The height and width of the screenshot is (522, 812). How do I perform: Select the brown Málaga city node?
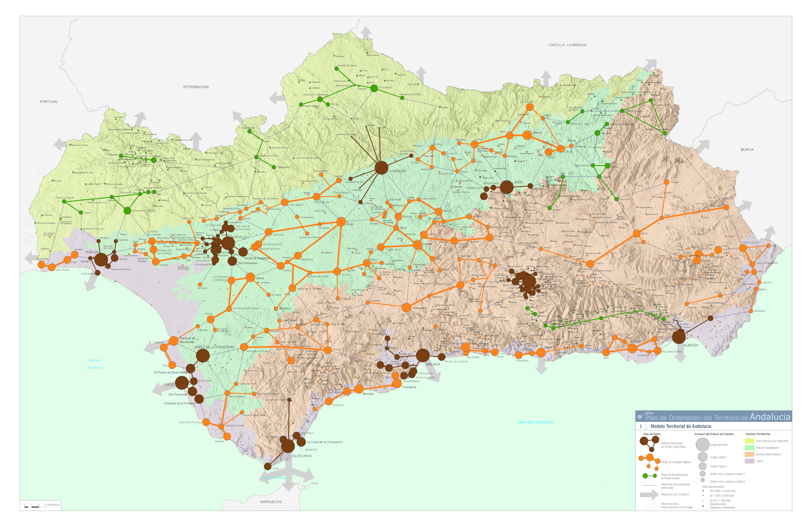[x=422, y=355]
